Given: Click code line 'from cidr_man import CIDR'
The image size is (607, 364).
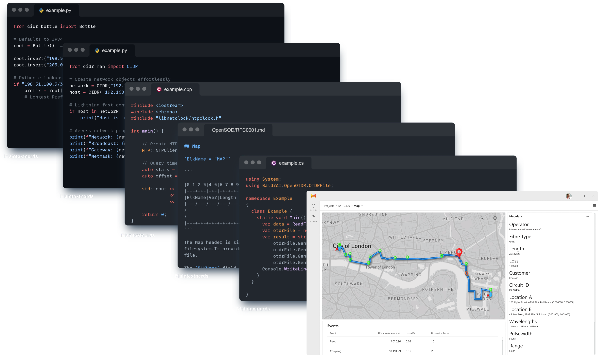Looking at the screenshot, I should point(103,66).
